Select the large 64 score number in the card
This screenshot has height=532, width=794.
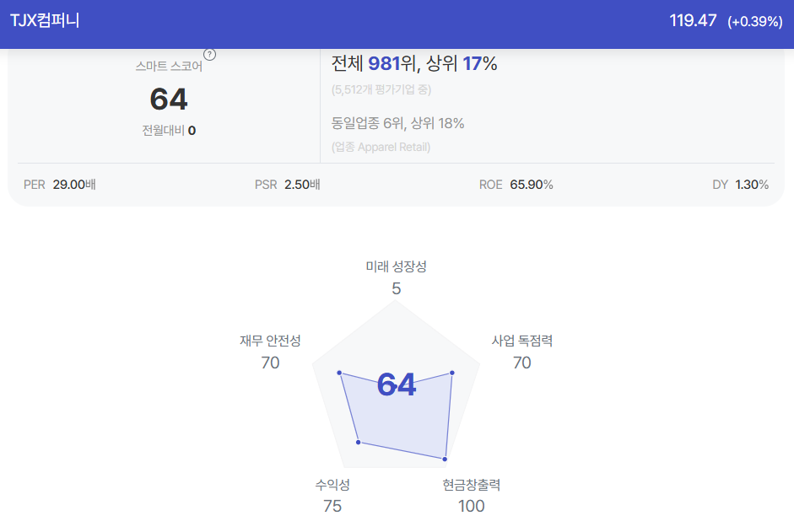pos(169,99)
